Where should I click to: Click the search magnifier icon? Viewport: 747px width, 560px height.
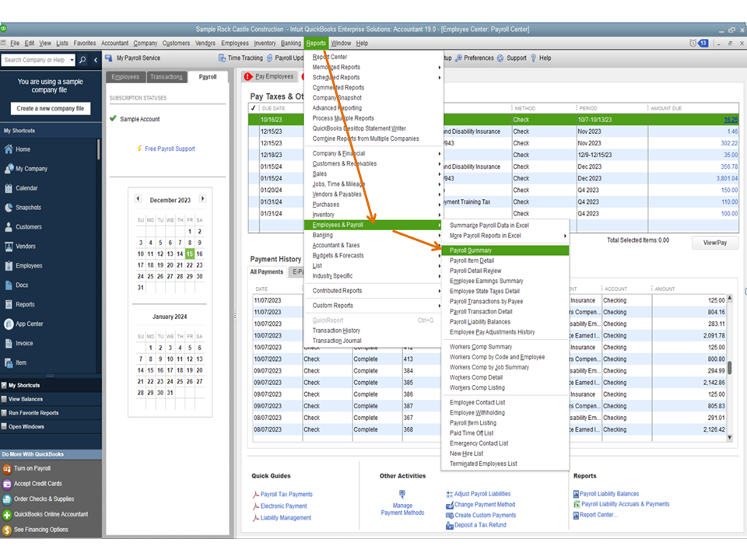click(x=82, y=60)
